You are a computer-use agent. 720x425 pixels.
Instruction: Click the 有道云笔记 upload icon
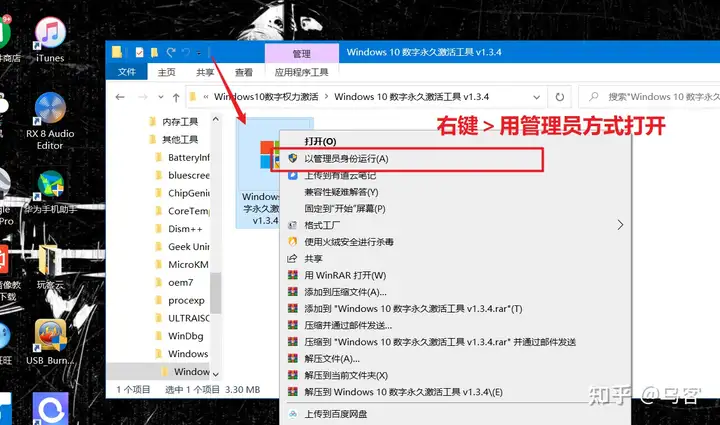point(292,175)
